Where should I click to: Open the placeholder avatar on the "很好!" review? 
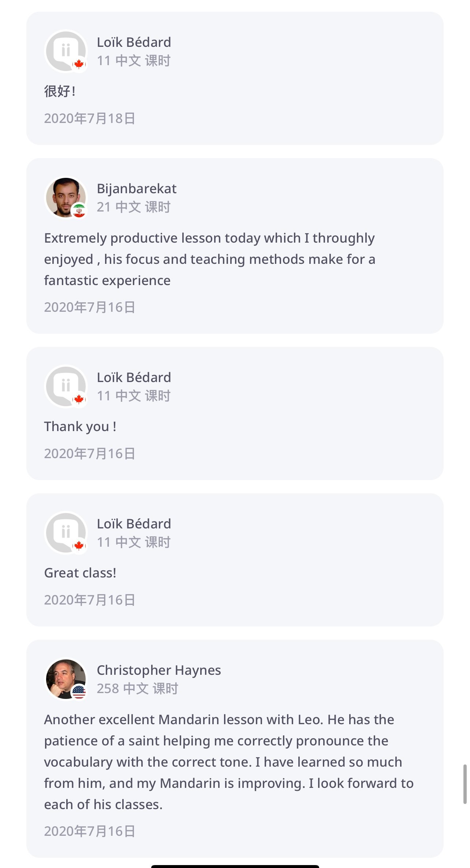[x=64, y=50]
